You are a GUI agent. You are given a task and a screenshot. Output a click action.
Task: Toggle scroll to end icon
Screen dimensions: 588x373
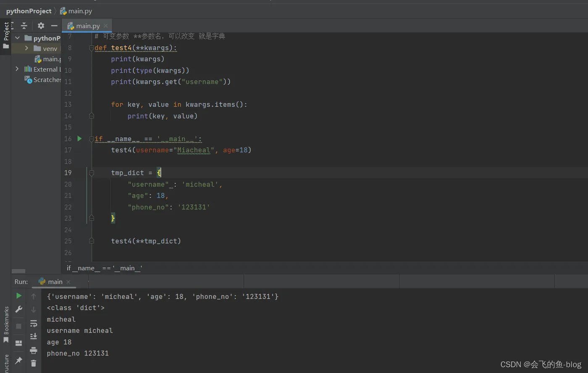click(34, 336)
